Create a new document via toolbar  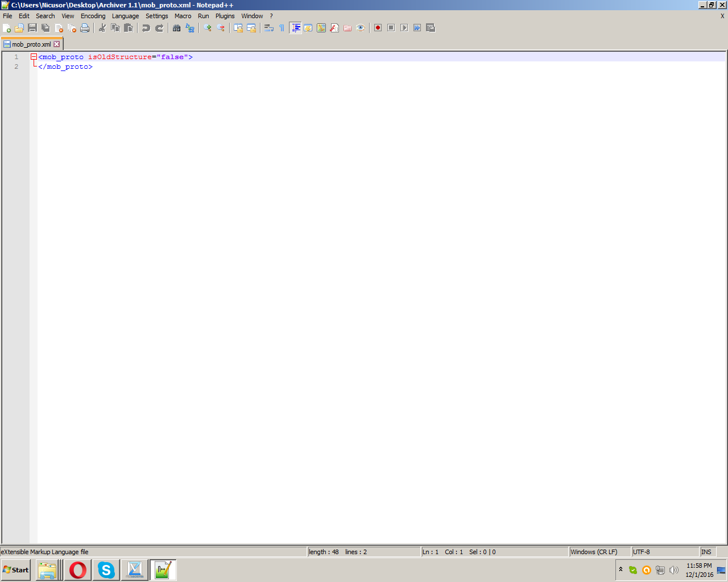pyautogui.click(x=7, y=28)
